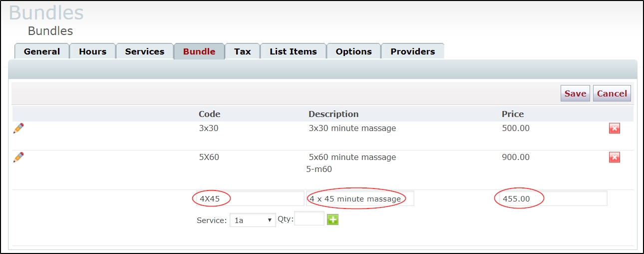Open the Options tab
This screenshot has height=254, width=644.
tap(353, 51)
